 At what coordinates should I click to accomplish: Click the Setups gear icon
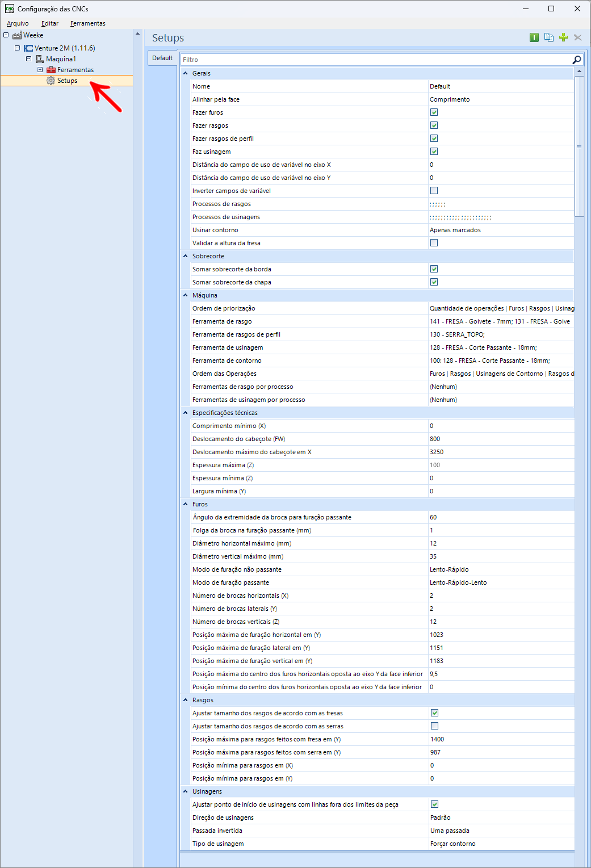[x=51, y=81]
